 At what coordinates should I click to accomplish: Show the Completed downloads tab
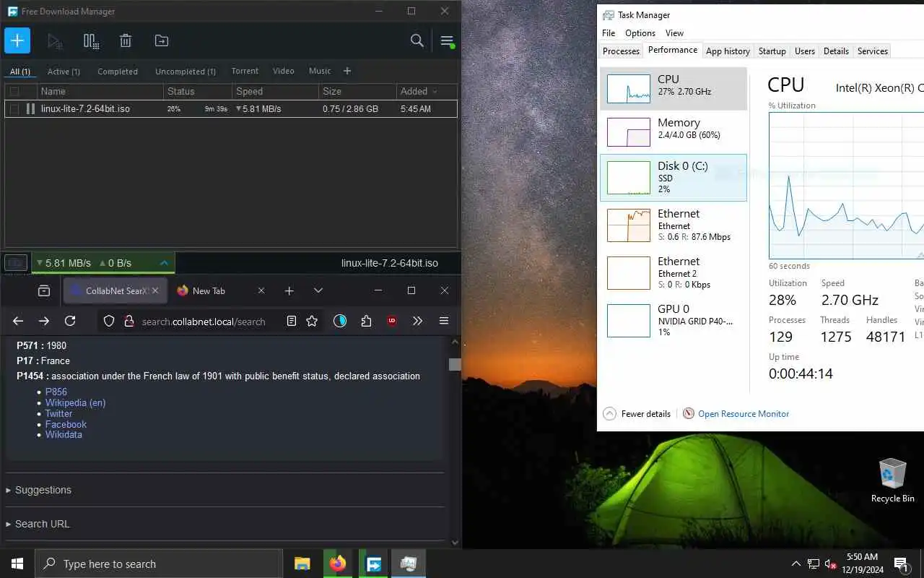coord(118,72)
